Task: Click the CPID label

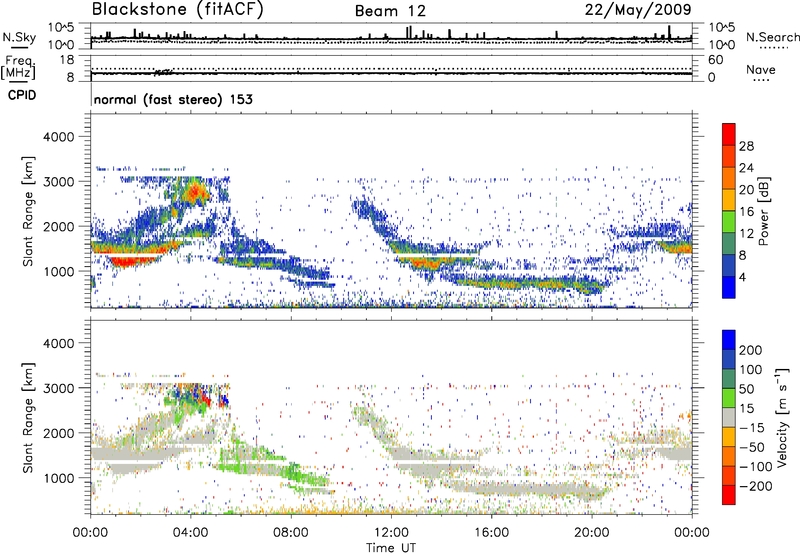Action: click(x=22, y=95)
